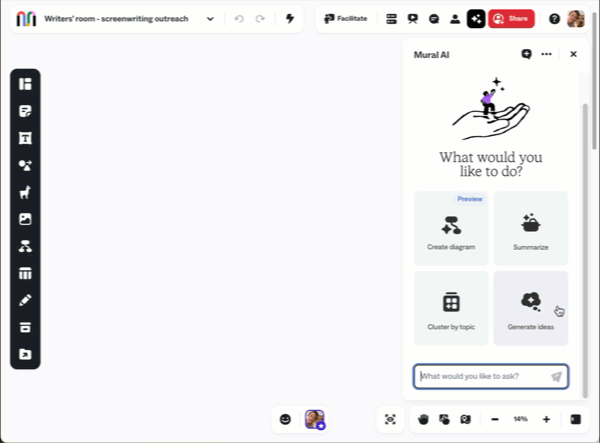This screenshot has height=443, width=600.
Task: Open the help question mark icon
Action: point(554,19)
